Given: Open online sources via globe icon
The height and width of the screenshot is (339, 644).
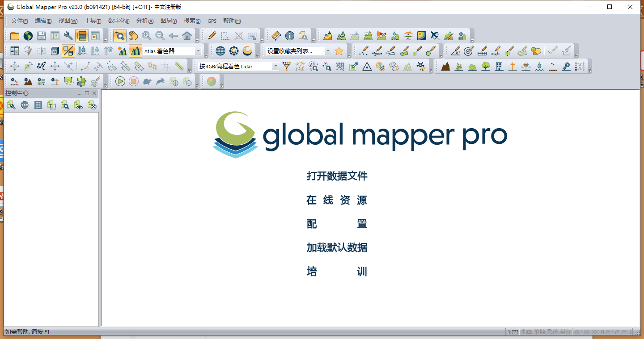Looking at the screenshot, I should click(28, 36).
